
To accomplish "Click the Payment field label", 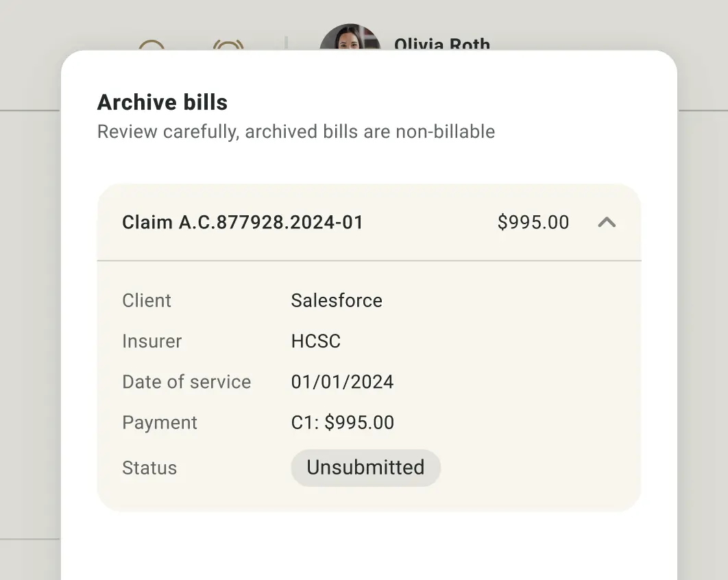I will coord(160,422).
